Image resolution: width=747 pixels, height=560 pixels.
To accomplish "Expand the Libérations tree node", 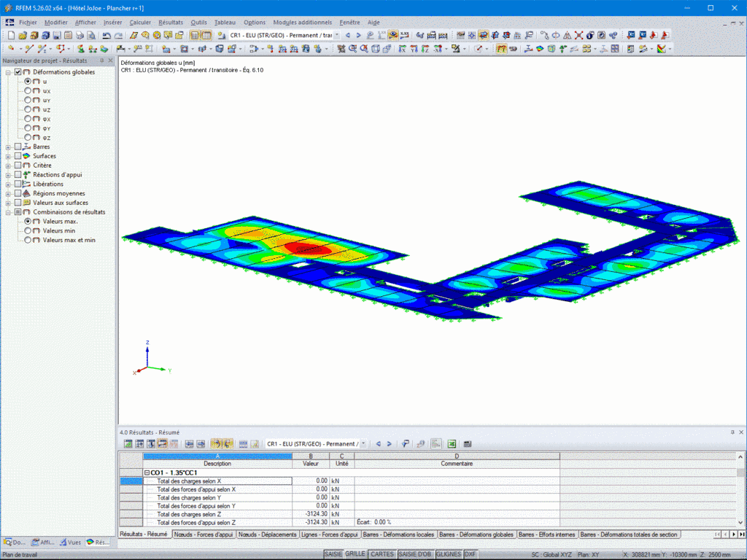I will pos(8,184).
